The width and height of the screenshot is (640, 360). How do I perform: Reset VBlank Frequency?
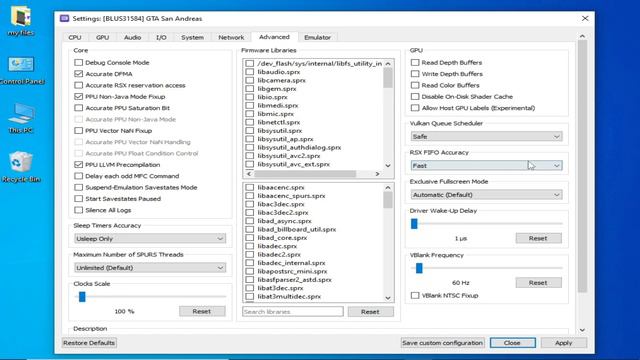[x=538, y=282]
